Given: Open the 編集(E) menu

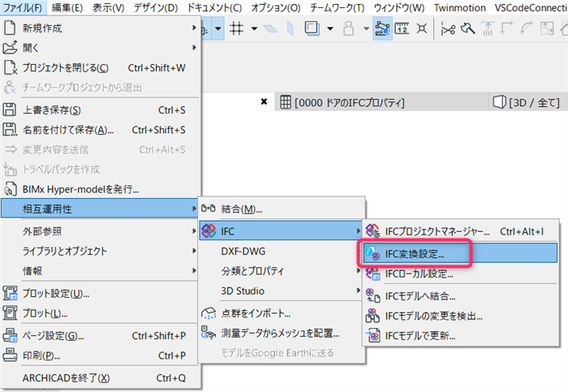Looking at the screenshot, I should pyautogui.click(x=67, y=7).
